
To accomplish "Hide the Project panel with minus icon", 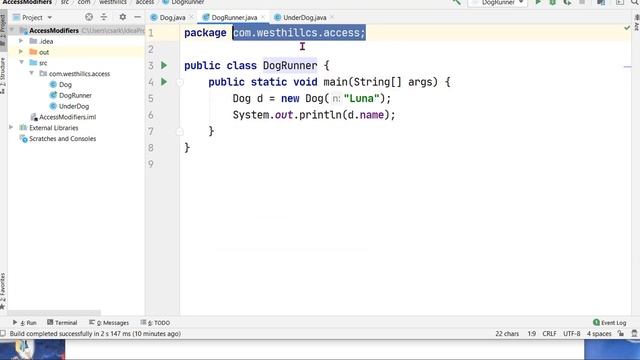I will [x=138, y=17].
